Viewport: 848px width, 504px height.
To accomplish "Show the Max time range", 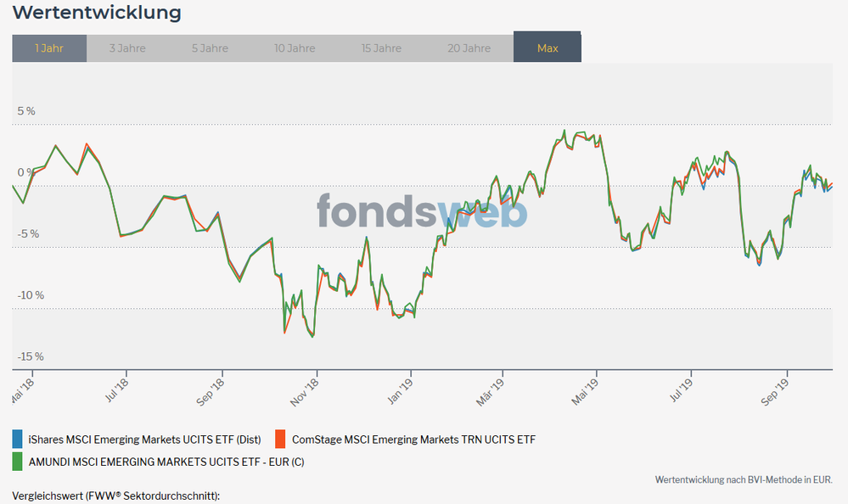I will [x=548, y=47].
